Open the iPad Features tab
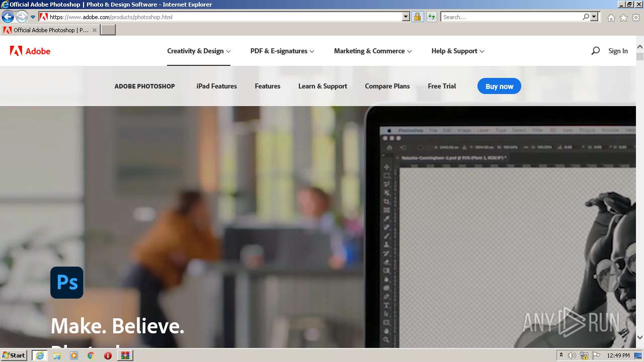Screen dimensions: 644x362 click(216, 86)
